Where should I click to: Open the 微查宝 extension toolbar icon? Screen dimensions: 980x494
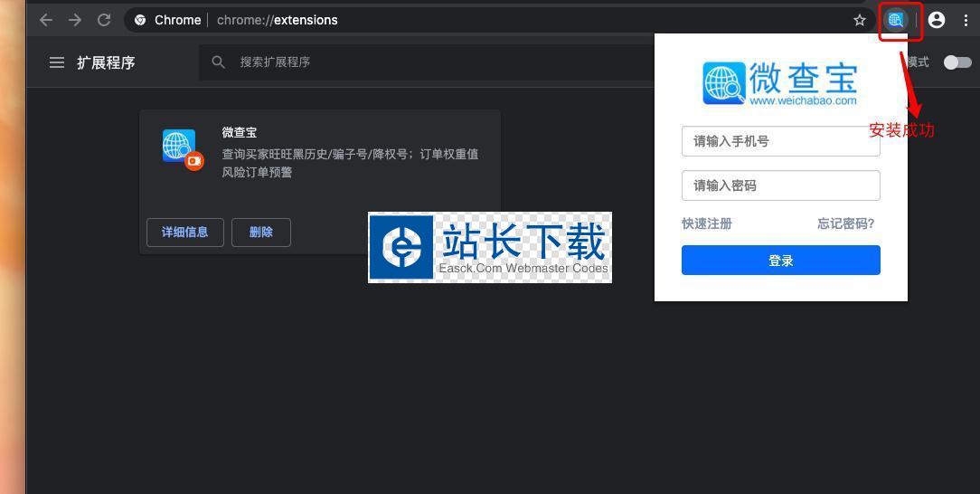pos(896,20)
